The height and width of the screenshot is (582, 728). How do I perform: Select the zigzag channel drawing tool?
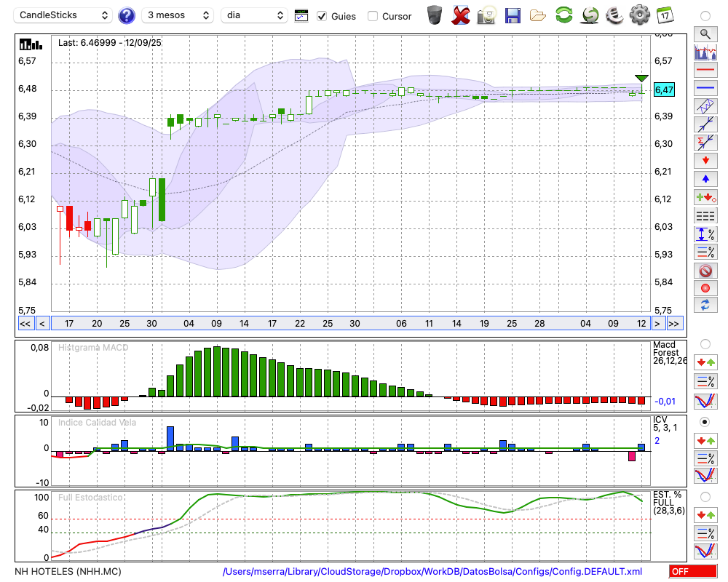(x=705, y=106)
